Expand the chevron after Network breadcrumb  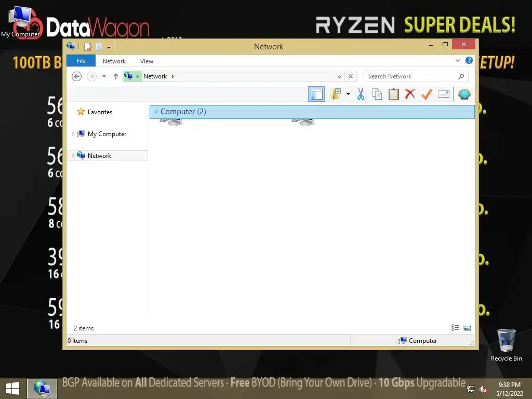click(x=172, y=76)
